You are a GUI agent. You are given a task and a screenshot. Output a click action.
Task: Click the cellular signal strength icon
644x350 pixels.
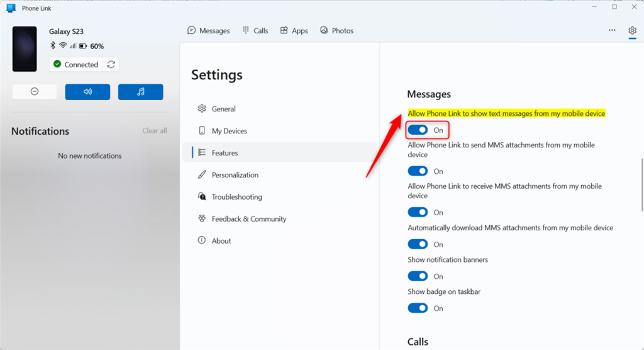(x=73, y=46)
